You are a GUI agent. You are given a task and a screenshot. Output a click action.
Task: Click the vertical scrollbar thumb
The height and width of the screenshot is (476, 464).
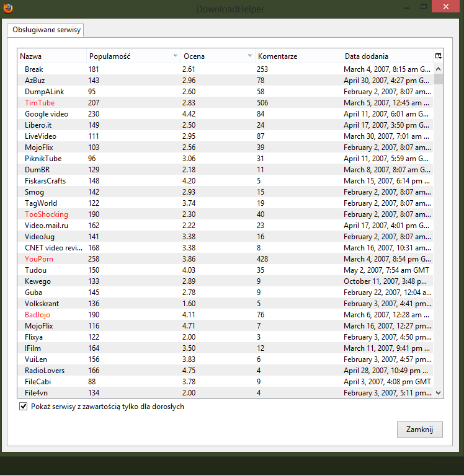click(x=438, y=79)
